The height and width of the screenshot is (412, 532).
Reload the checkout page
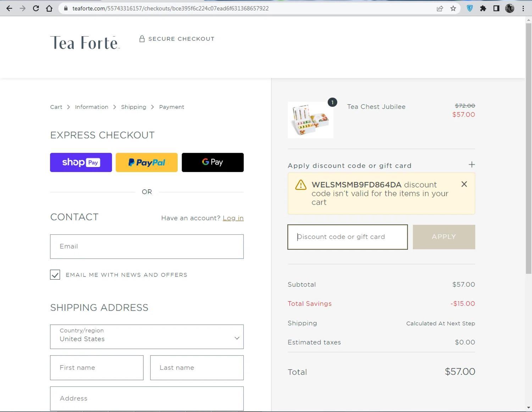(36, 9)
